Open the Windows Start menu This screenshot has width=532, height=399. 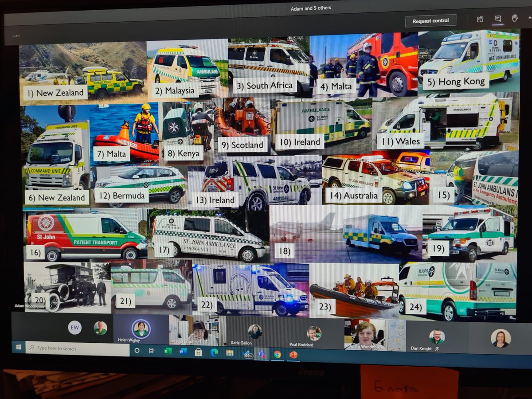coord(19,347)
